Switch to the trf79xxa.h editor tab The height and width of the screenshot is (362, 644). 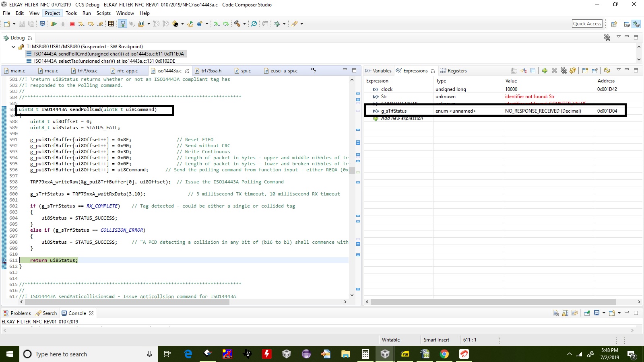pyautogui.click(x=208, y=71)
